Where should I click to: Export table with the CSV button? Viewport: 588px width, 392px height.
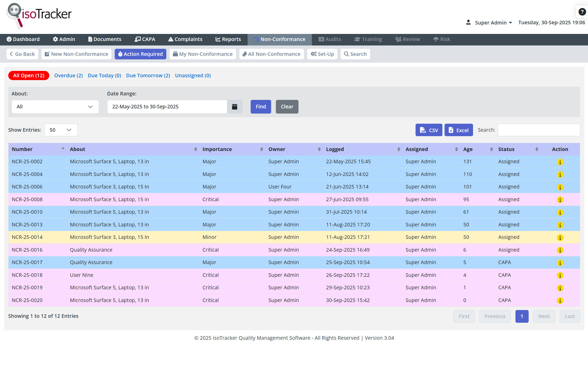pyautogui.click(x=429, y=130)
